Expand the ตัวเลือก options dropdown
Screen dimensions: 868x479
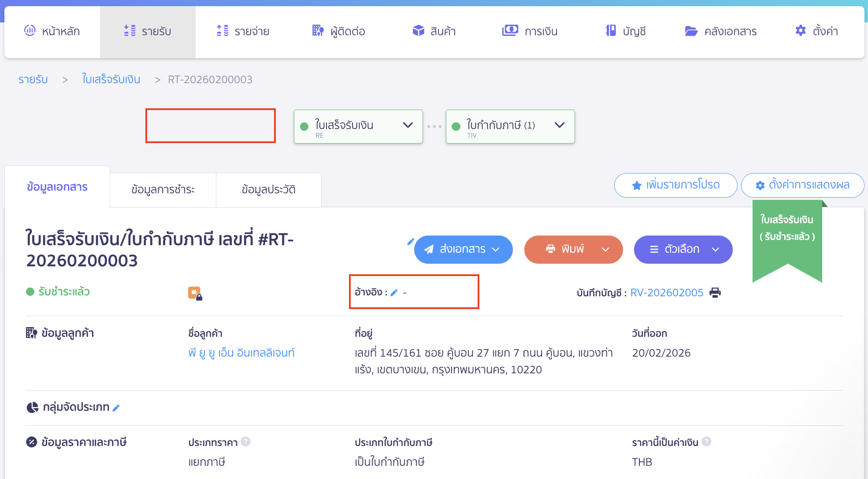click(x=716, y=250)
